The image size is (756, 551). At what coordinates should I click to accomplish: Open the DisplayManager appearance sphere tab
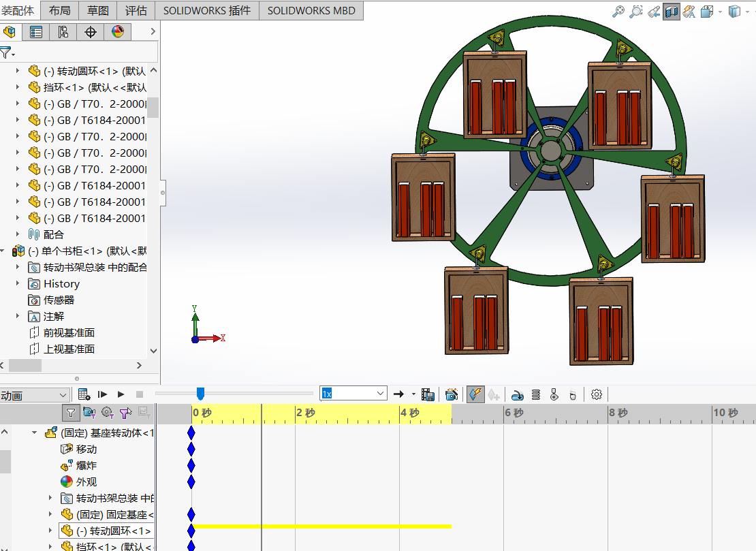[x=118, y=32]
